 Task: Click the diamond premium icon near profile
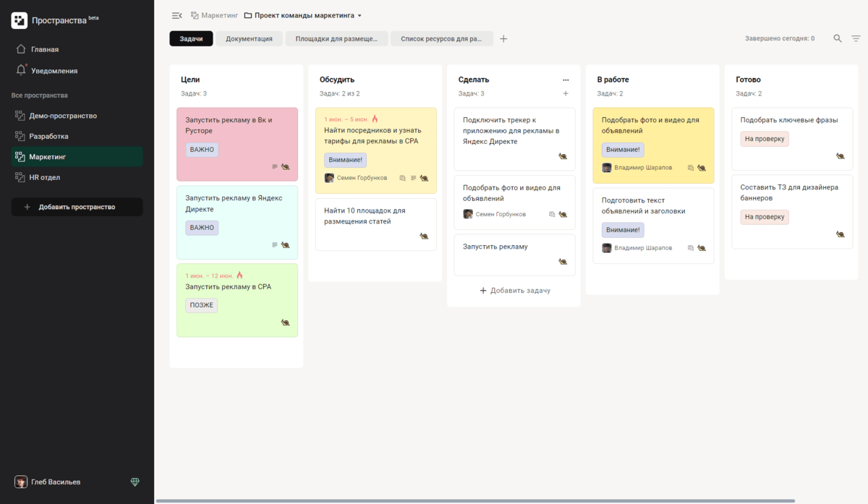click(x=135, y=482)
